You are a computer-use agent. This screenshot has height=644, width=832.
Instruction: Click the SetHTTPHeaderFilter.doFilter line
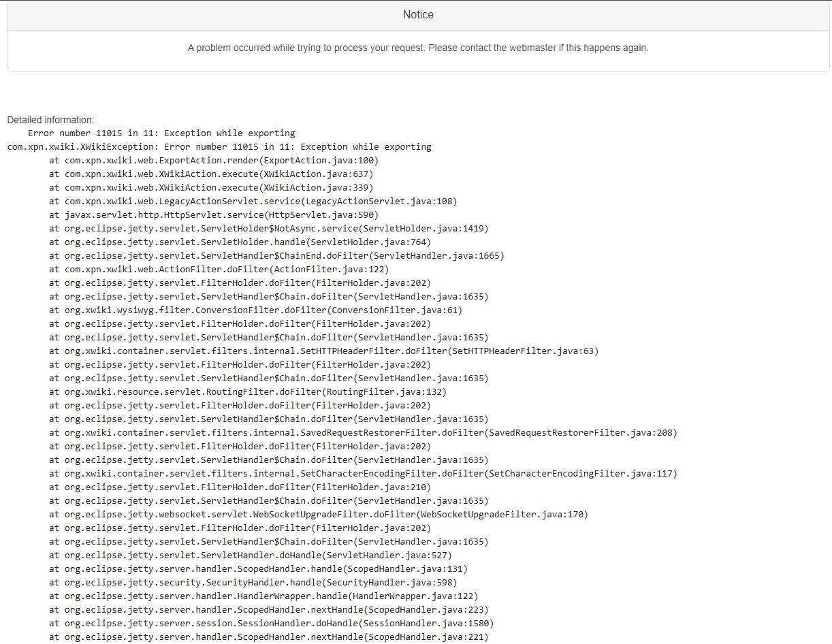(323, 351)
